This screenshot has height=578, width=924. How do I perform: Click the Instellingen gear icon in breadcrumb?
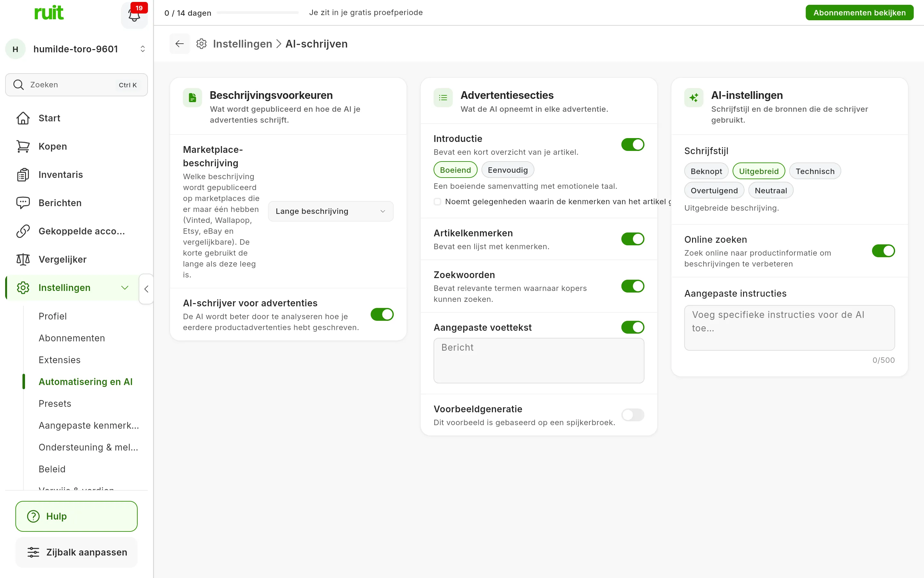click(x=201, y=44)
